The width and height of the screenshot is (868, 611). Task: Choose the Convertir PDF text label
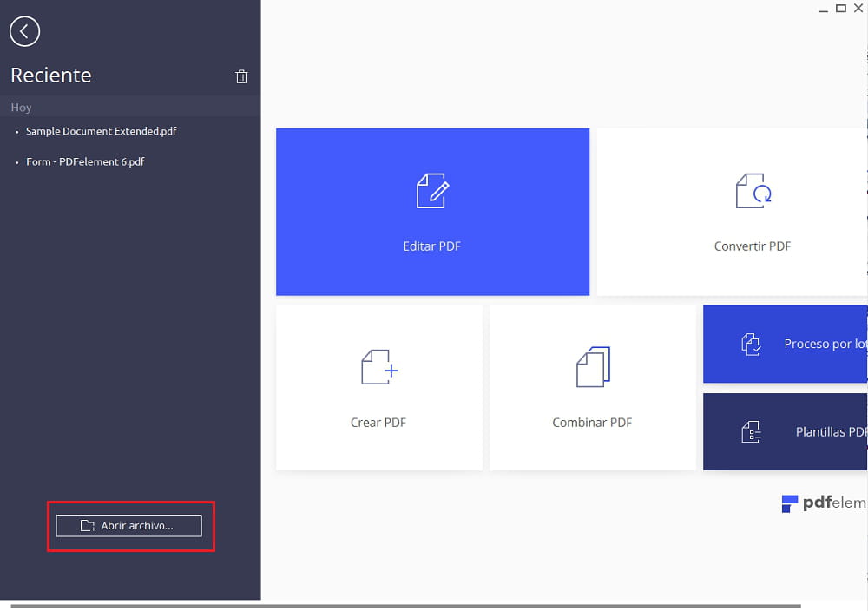pyautogui.click(x=753, y=246)
